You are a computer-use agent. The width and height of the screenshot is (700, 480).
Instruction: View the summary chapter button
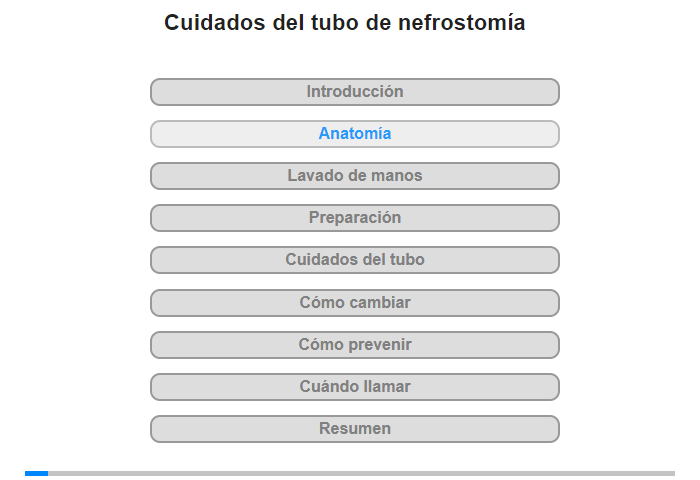pyautogui.click(x=354, y=429)
